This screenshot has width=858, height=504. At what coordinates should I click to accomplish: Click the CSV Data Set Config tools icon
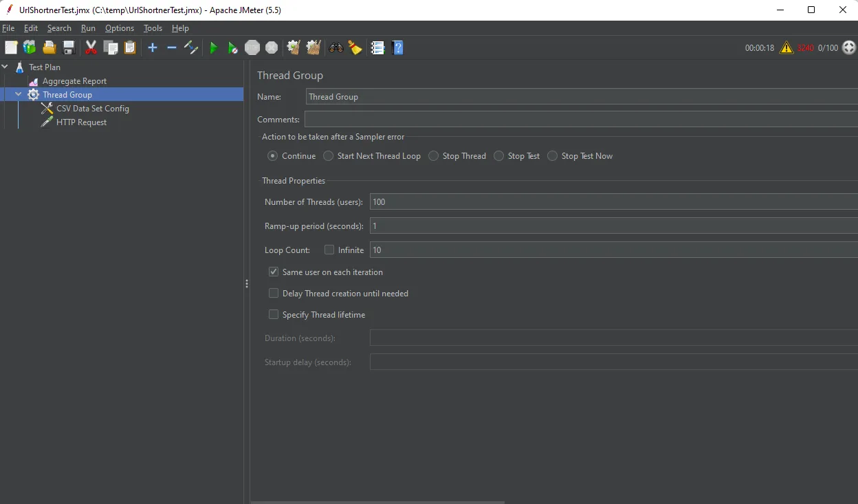pyautogui.click(x=47, y=109)
